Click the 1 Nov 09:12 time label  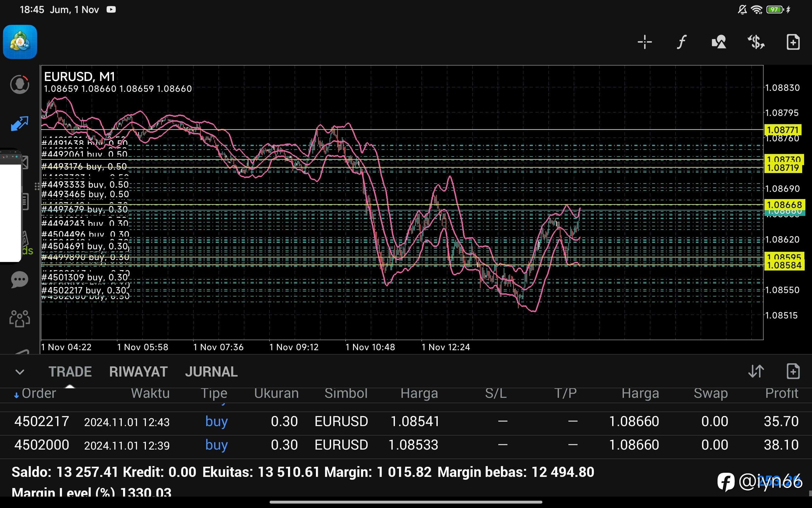click(x=294, y=347)
